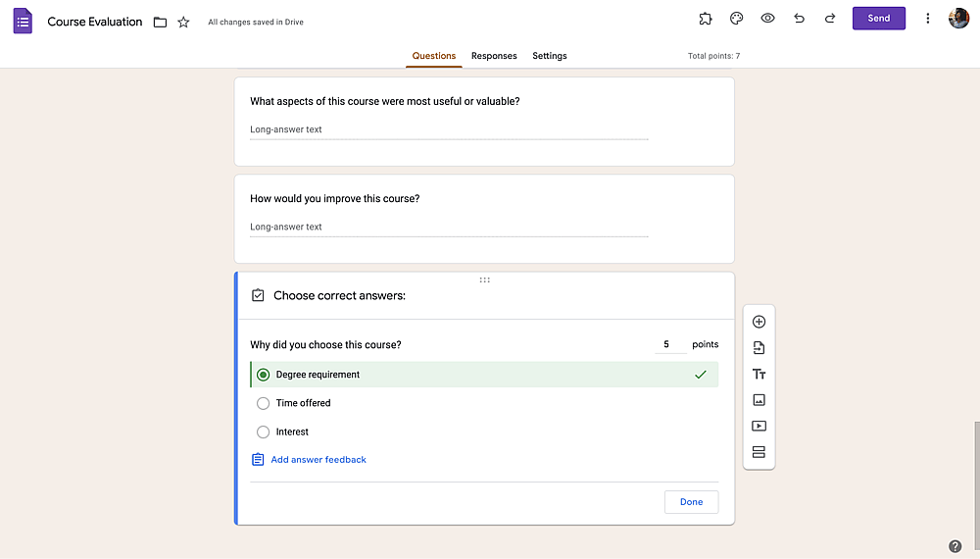Screen dimensions: 980x559
Task: Add an image to form
Action: pos(759,399)
